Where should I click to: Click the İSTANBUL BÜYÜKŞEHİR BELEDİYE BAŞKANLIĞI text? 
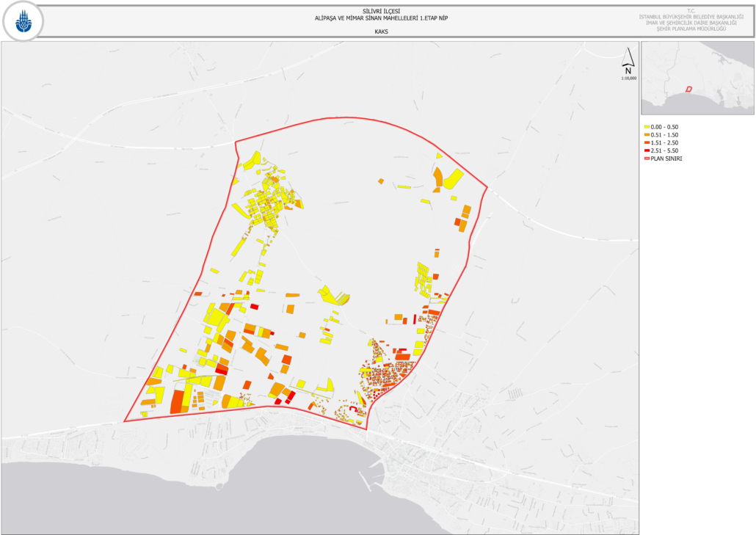click(x=692, y=17)
